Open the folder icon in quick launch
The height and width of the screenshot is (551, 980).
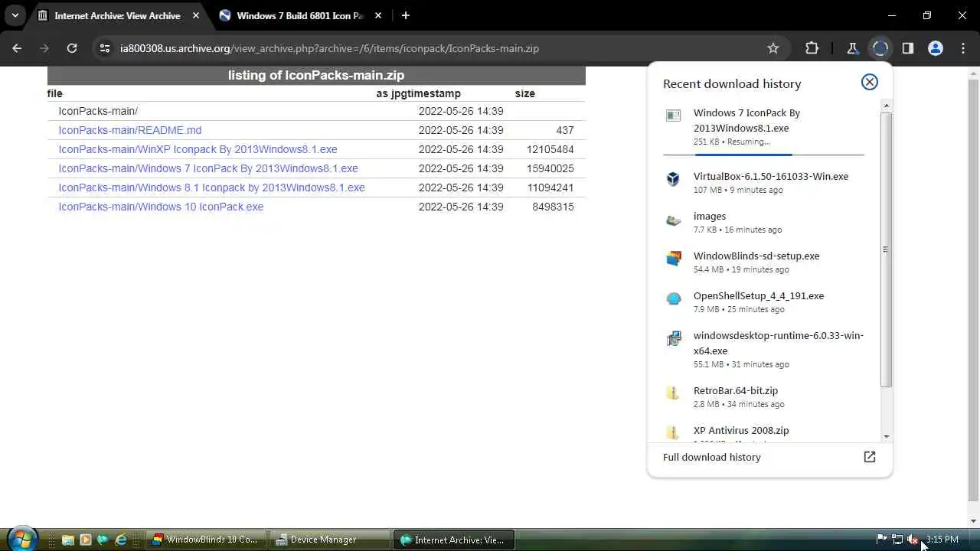[67, 540]
